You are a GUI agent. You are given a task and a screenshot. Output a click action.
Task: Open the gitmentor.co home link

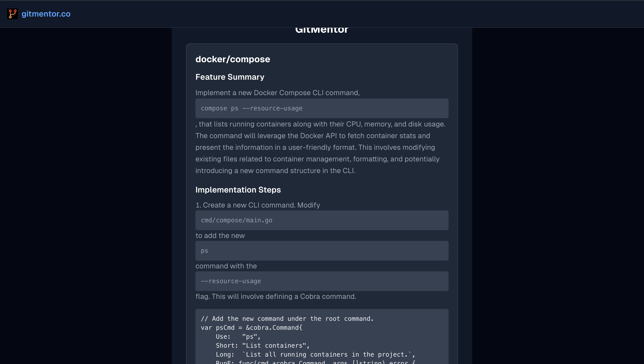point(46,14)
